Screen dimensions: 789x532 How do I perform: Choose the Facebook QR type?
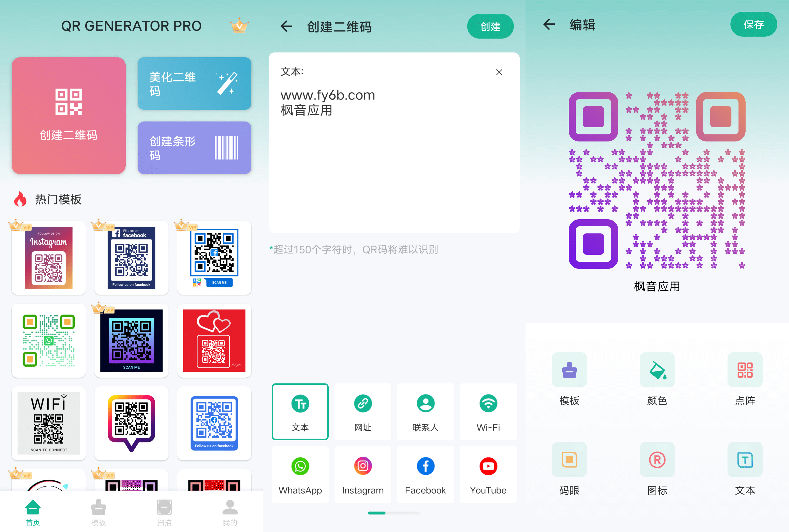coord(425,474)
